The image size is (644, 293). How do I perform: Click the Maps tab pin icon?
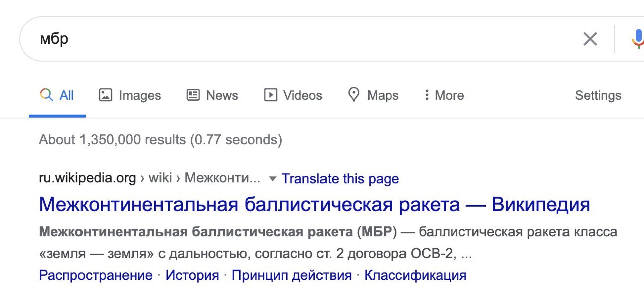[x=354, y=95]
